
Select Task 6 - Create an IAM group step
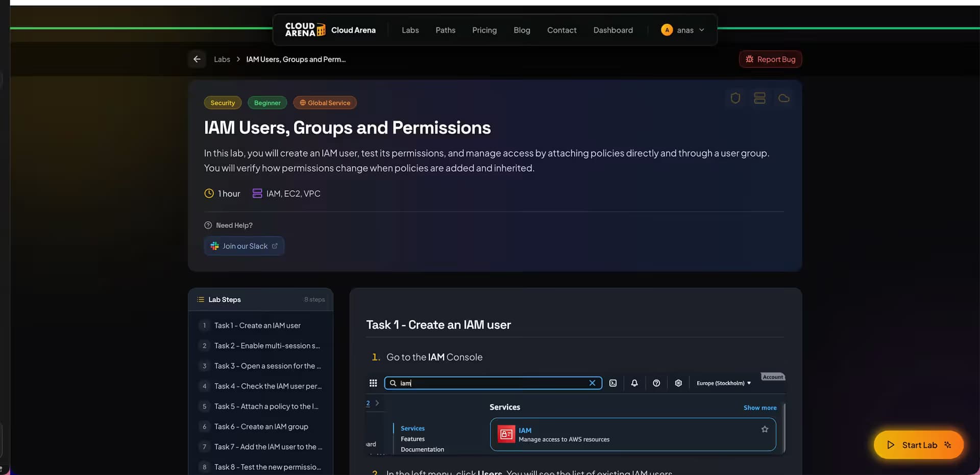(x=261, y=426)
